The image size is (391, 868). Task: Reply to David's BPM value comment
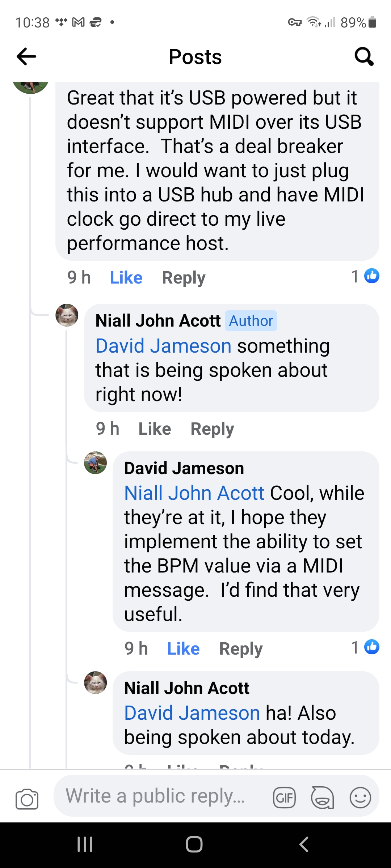point(241,649)
